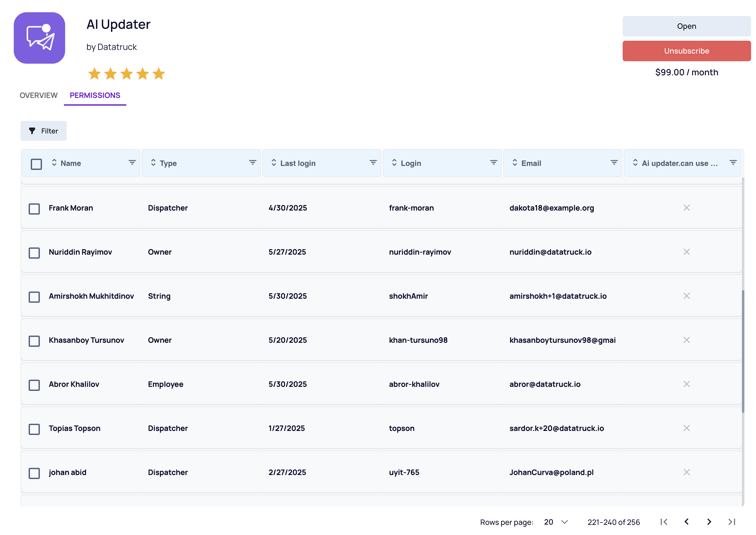Click the Email column sort arrows
The width and height of the screenshot is (756, 535).
click(515, 163)
